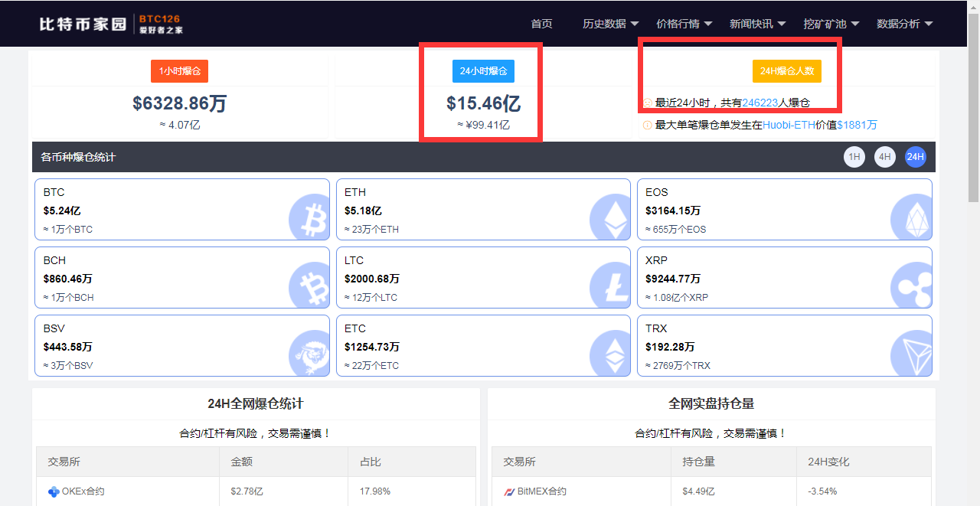Click the 各币种爆仓统计 section title
980x506 pixels.
pos(78,157)
